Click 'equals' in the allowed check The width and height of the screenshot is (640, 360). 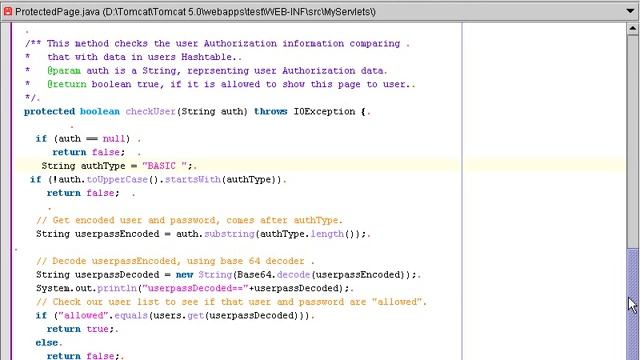click(131, 316)
